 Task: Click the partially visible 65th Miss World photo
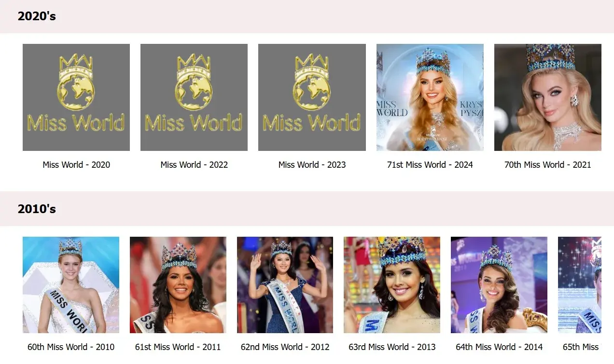pos(579,284)
